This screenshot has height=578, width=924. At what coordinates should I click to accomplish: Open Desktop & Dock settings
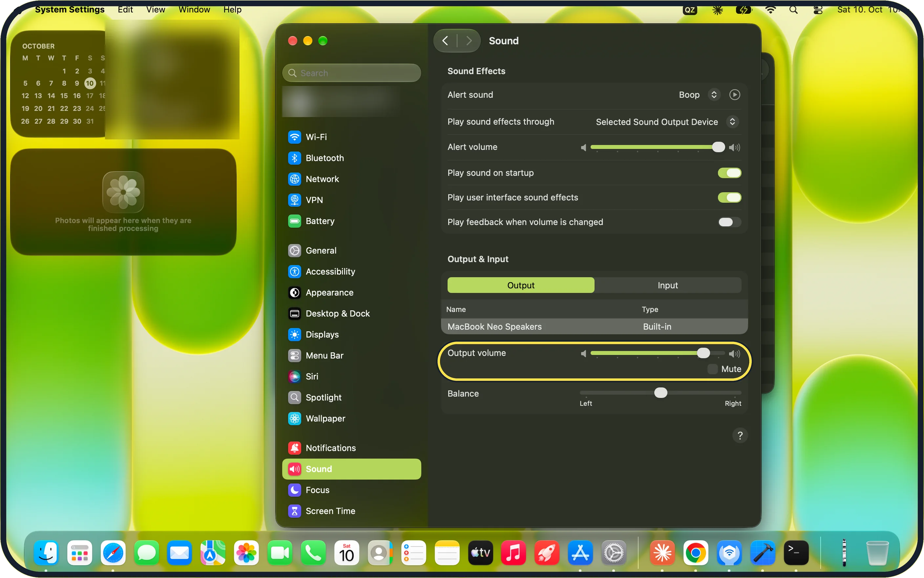tap(351, 314)
